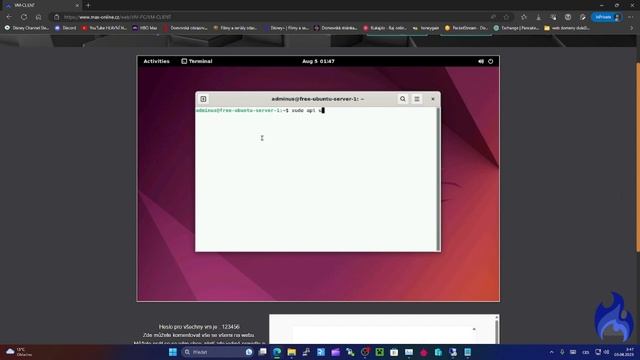Open the weather widget on taskbar

click(x=19, y=352)
